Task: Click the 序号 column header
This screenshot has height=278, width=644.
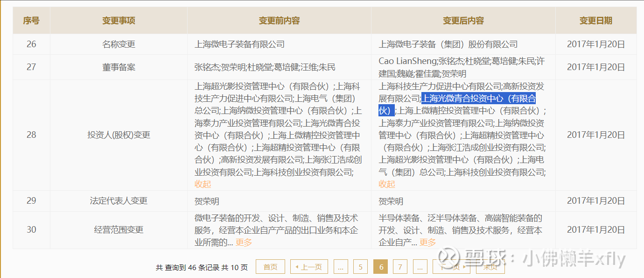Action: pos(31,21)
